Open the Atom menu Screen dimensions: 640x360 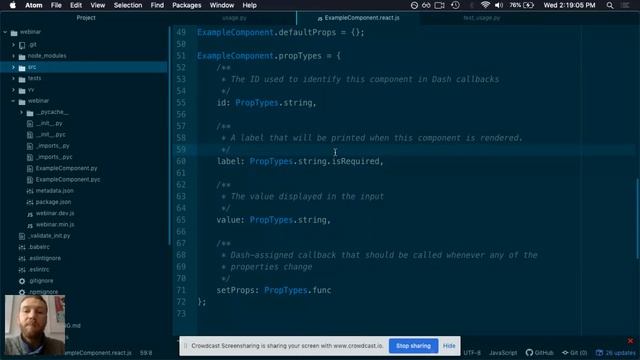click(x=33, y=5)
